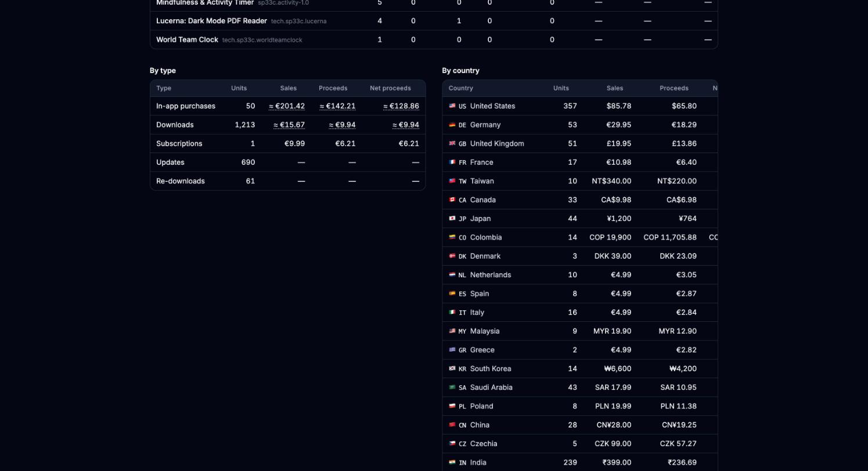Click the Net proceeds header in By type
This screenshot has width=868, height=471.
point(390,88)
